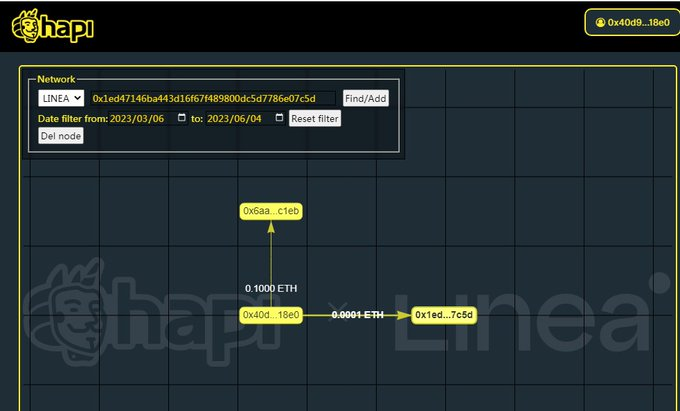Click the Find/Add button
680x411 pixels.
pyautogui.click(x=366, y=98)
